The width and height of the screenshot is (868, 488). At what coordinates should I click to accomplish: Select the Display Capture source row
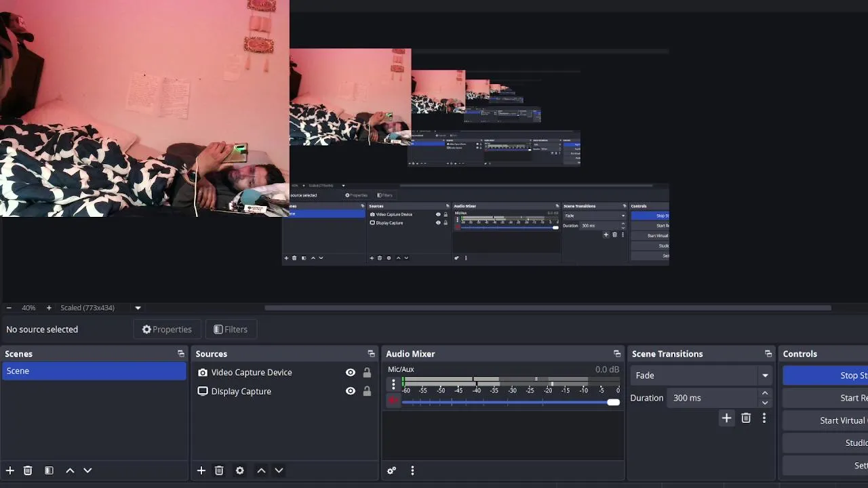coord(283,391)
